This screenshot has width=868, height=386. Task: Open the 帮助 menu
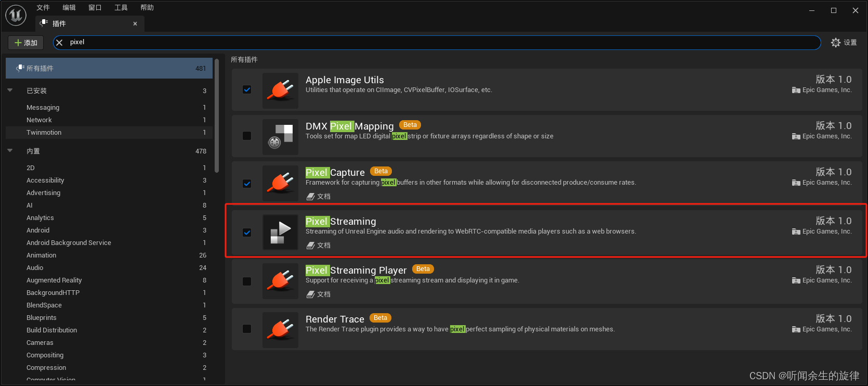[x=147, y=7]
